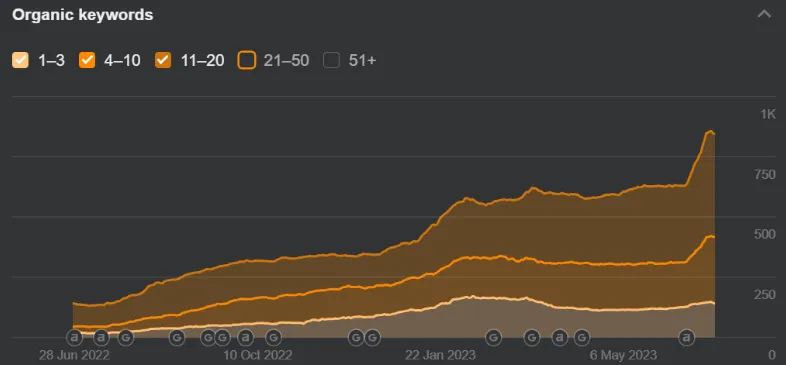
Task: Uncheck the 1–3 positions checkbox
Action: [x=21, y=61]
